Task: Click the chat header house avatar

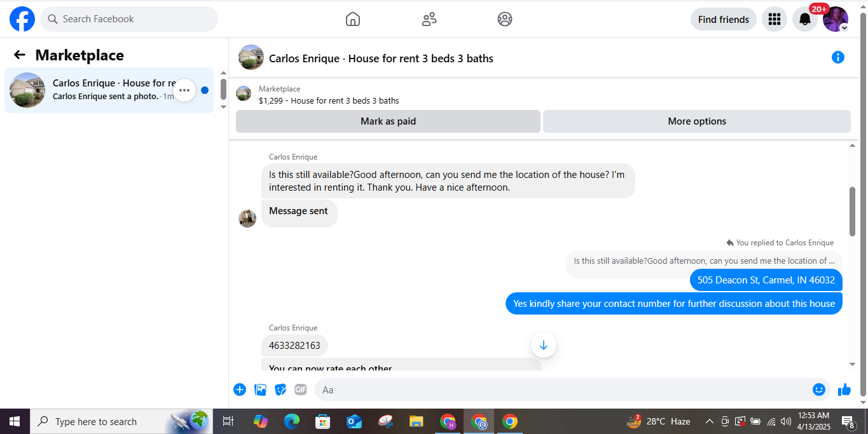Action: pyautogui.click(x=251, y=57)
